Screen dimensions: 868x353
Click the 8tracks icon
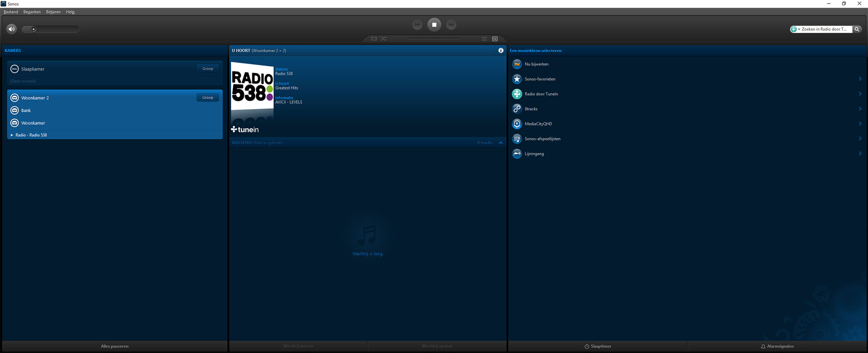(517, 109)
